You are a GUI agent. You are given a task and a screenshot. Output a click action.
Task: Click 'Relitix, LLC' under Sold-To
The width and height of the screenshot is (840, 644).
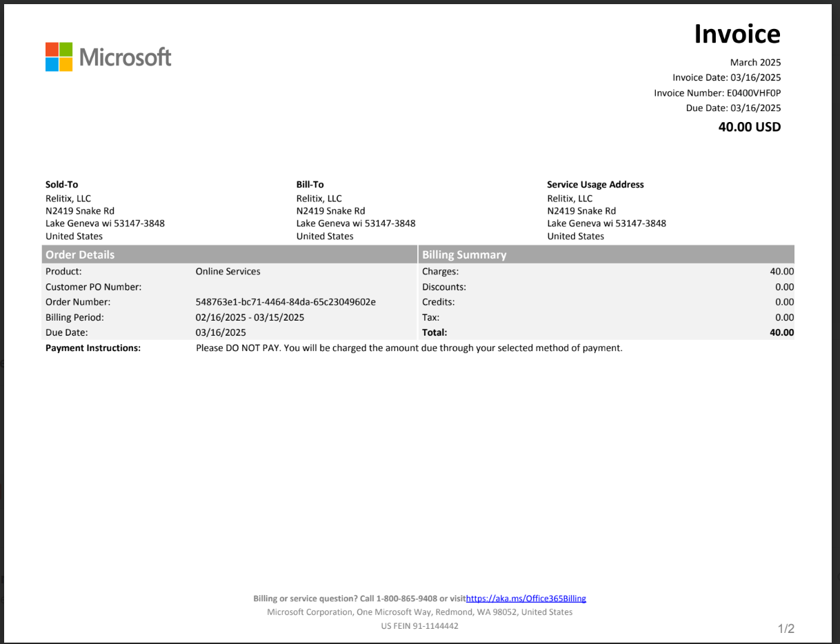[68, 199]
